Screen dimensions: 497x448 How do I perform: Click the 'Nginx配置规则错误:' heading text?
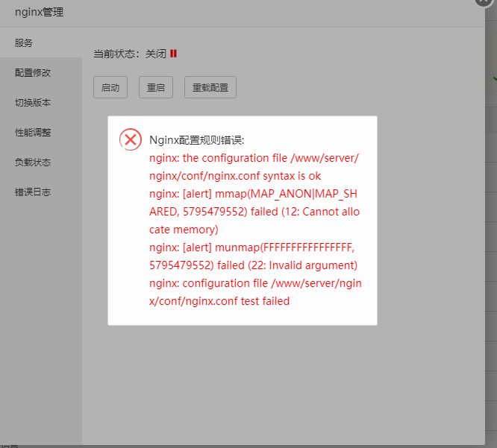tap(197, 140)
